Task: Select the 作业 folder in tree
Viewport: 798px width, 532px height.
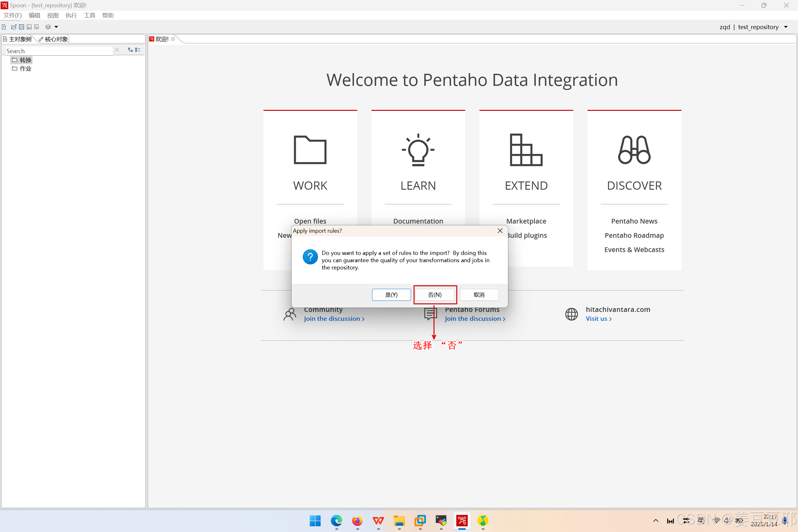Action: click(25, 68)
